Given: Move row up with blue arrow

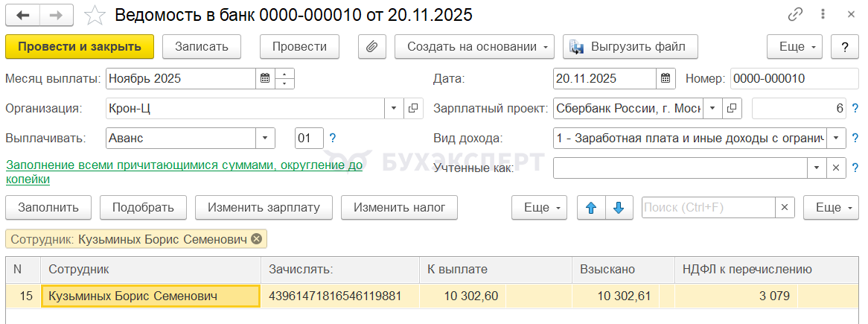Looking at the screenshot, I should 591,208.
